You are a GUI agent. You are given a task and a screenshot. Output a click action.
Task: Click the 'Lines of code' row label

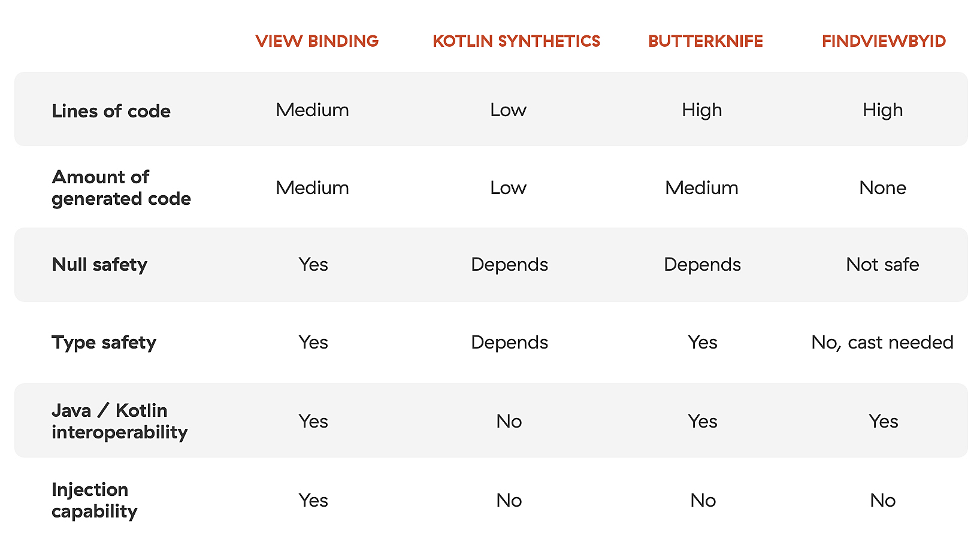click(x=111, y=111)
